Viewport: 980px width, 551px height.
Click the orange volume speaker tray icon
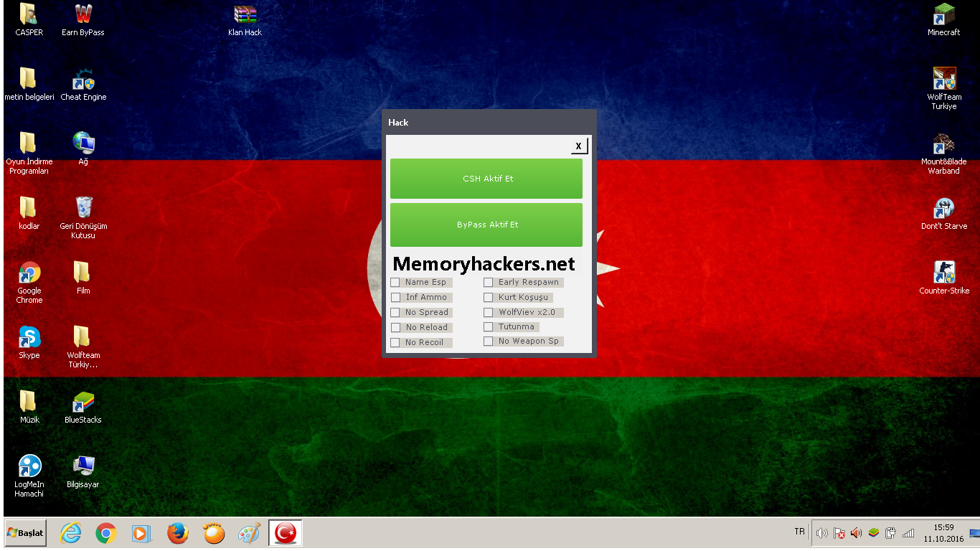(856, 533)
